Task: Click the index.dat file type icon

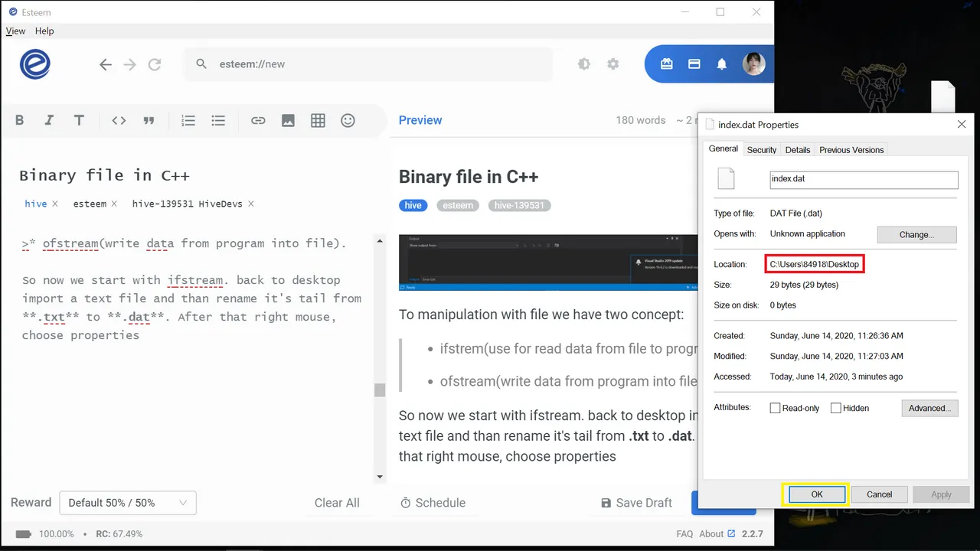Action: coord(726,178)
